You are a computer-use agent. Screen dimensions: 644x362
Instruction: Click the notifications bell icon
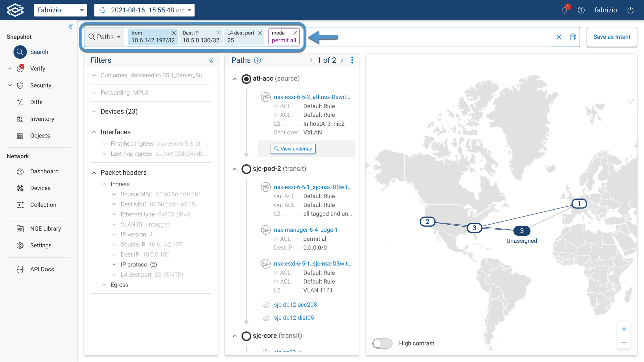point(564,10)
